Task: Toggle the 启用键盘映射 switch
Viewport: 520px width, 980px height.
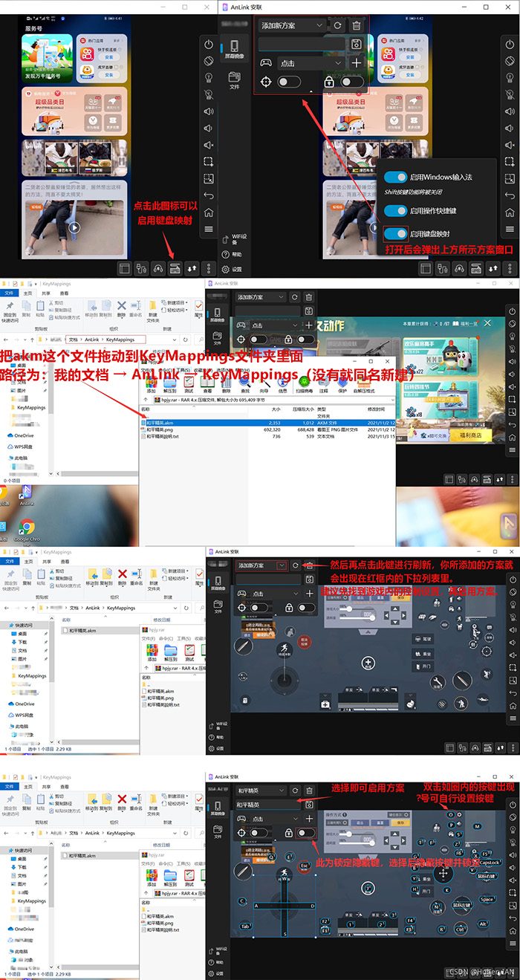Action: tap(396, 234)
